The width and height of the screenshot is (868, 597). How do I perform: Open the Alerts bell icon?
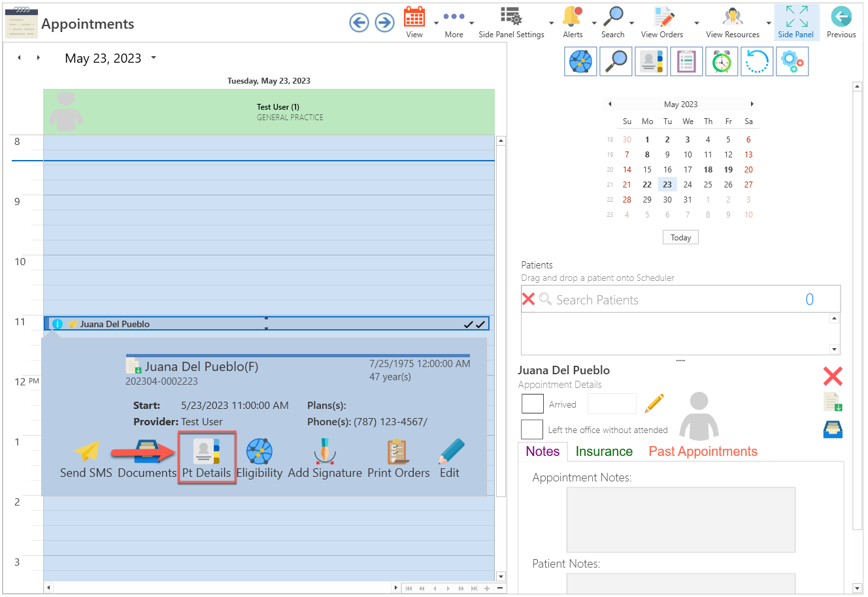(x=573, y=17)
